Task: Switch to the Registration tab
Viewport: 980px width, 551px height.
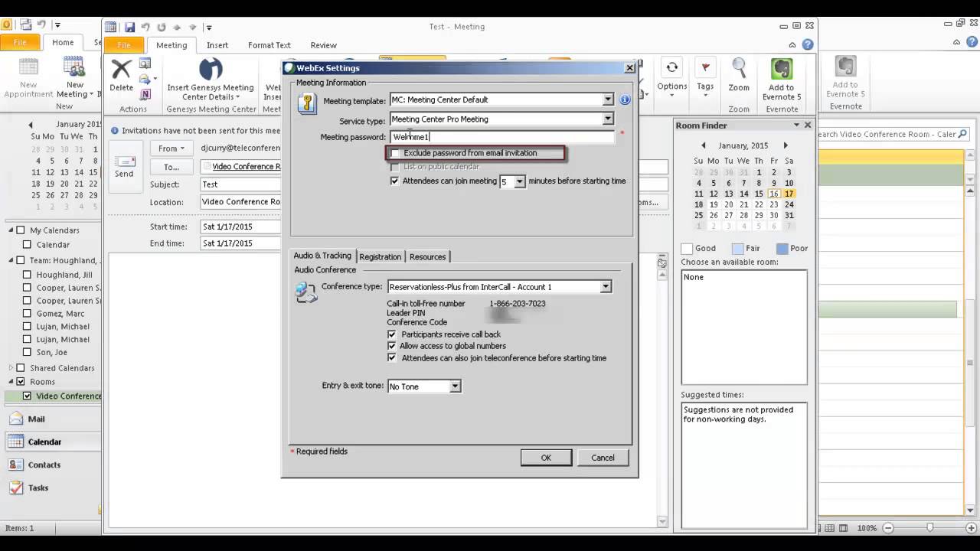Action: click(380, 256)
